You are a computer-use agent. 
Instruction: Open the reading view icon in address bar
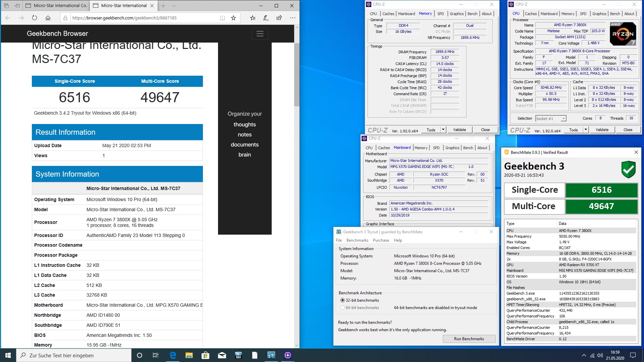click(222, 18)
